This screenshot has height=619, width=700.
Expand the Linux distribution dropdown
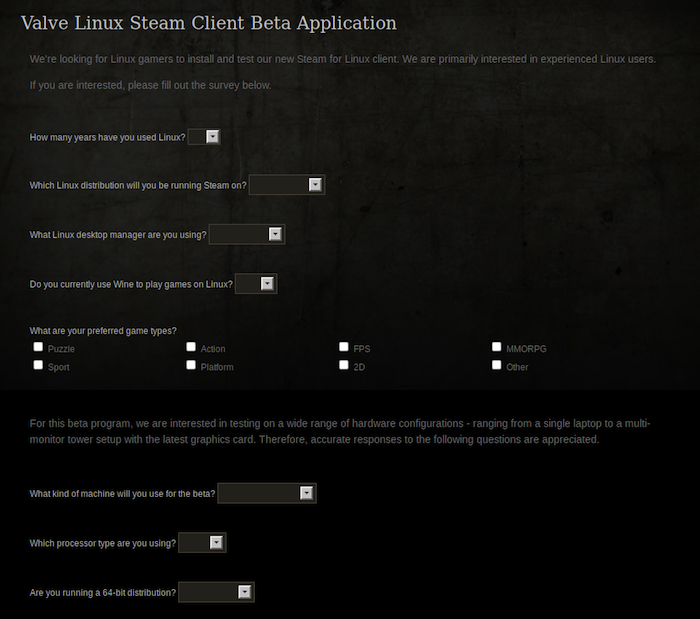coord(287,185)
